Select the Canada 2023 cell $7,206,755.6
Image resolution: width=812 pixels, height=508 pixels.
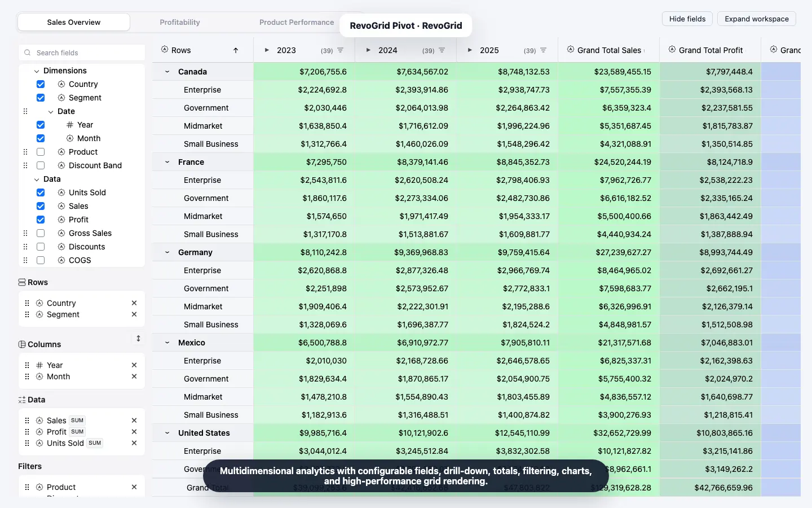pos(304,72)
